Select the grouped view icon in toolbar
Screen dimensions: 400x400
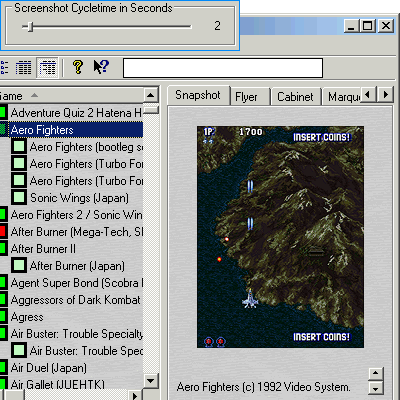(48, 68)
